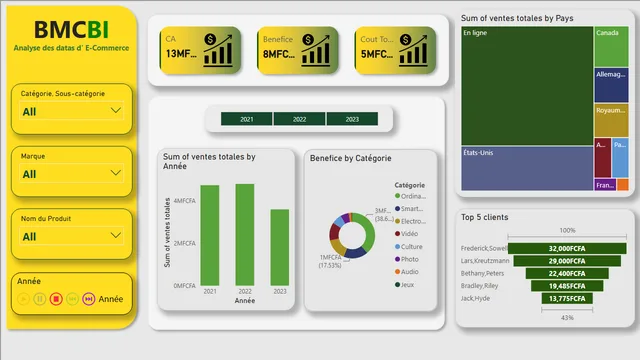Step back to the previous Année
This screenshot has width=640, height=360.
[x=72, y=299]
